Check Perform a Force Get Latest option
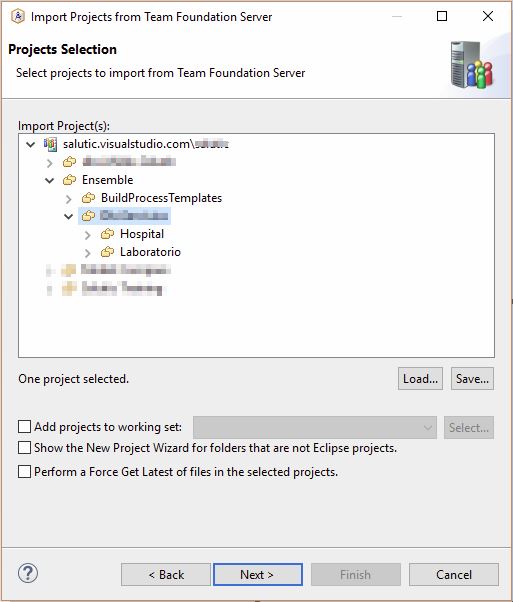513x602 pixels. click(x=25, y=471)
